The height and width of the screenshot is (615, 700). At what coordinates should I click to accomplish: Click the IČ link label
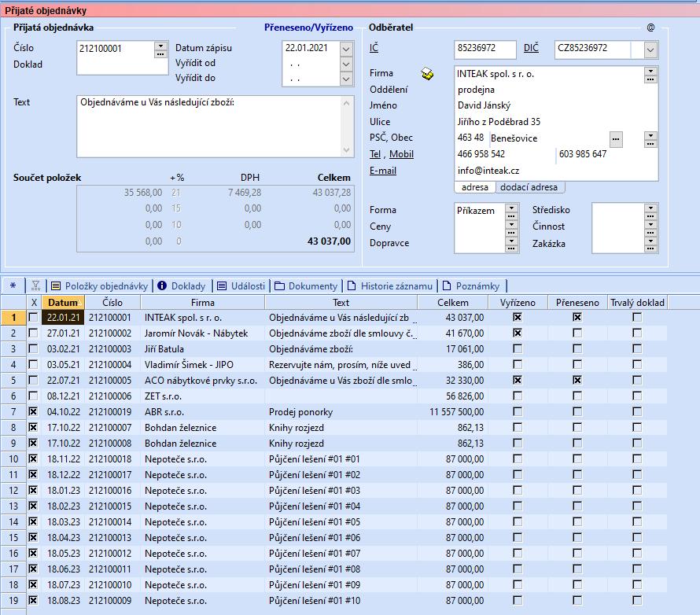[x=374, y=48]
